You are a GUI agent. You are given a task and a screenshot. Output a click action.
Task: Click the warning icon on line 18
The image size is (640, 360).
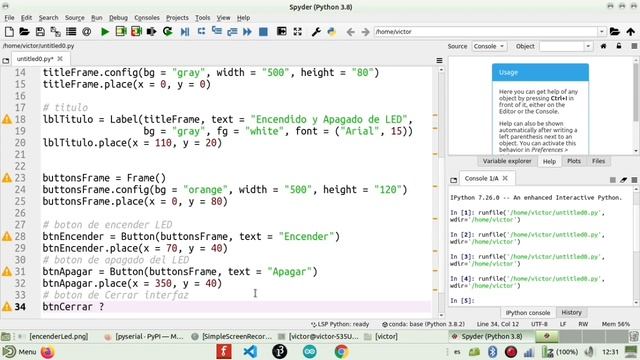pyautogui.click(x=7, y=119)
